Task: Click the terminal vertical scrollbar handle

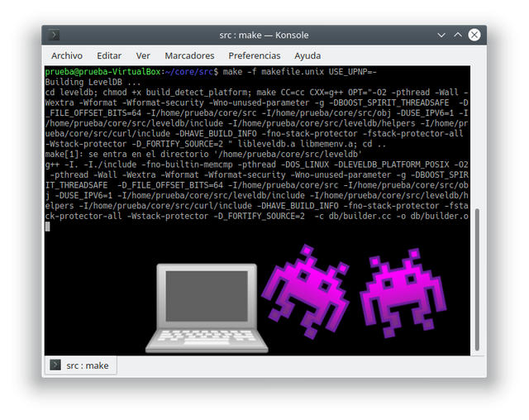Action: pos(477,279)
